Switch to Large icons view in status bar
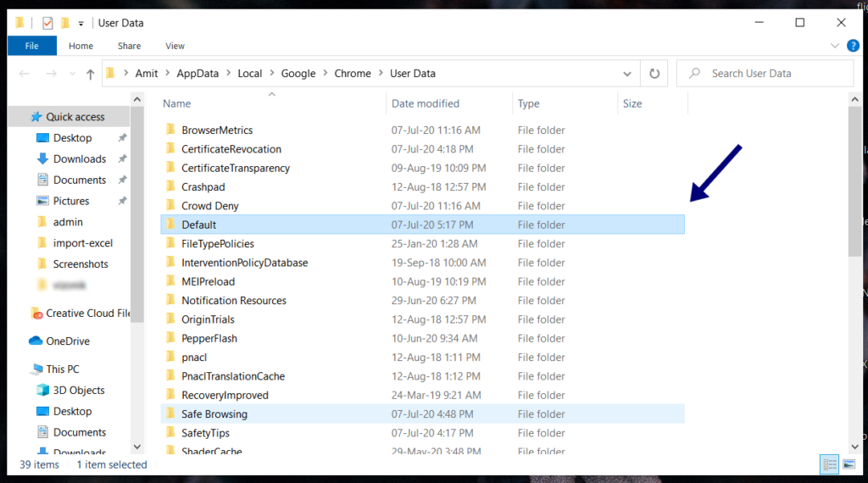 pos(849,464)
